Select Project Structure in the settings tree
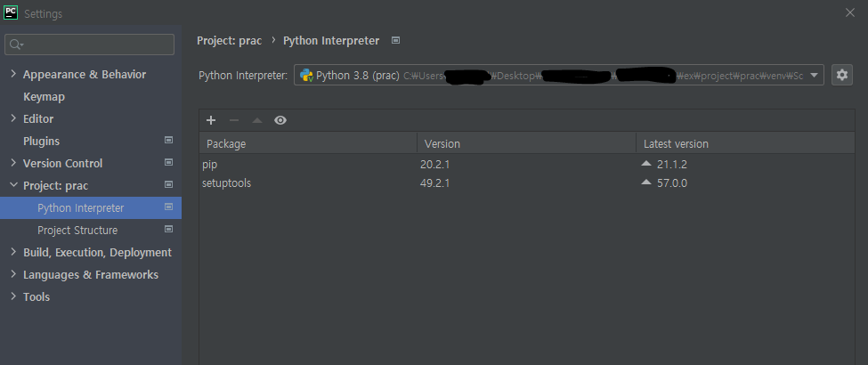This screenshot has height=365, width=868. tap(77, 231)
